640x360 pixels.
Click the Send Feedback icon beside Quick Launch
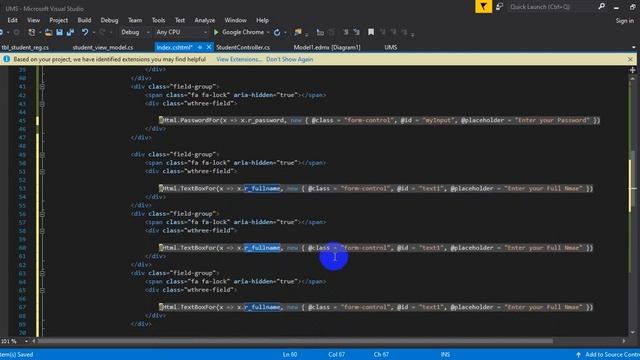click(x=499, y=7)
